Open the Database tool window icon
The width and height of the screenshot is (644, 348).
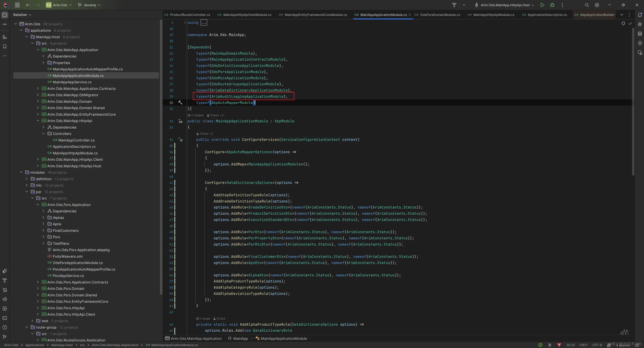click(x=640, y=34)
